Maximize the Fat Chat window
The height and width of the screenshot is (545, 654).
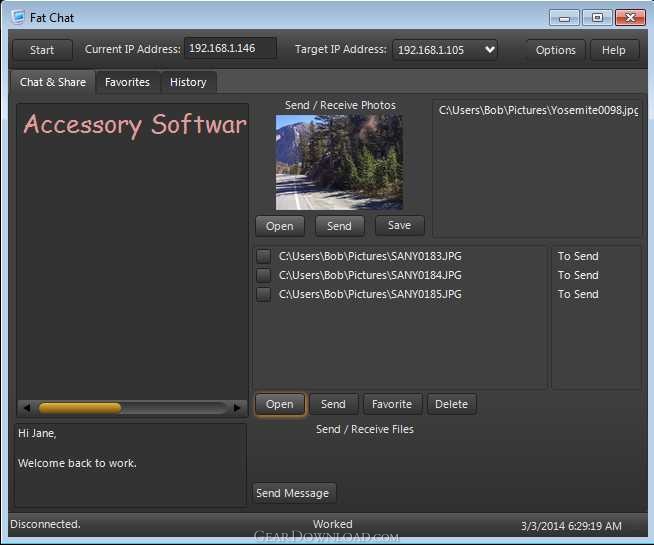[x=597, y=18]
